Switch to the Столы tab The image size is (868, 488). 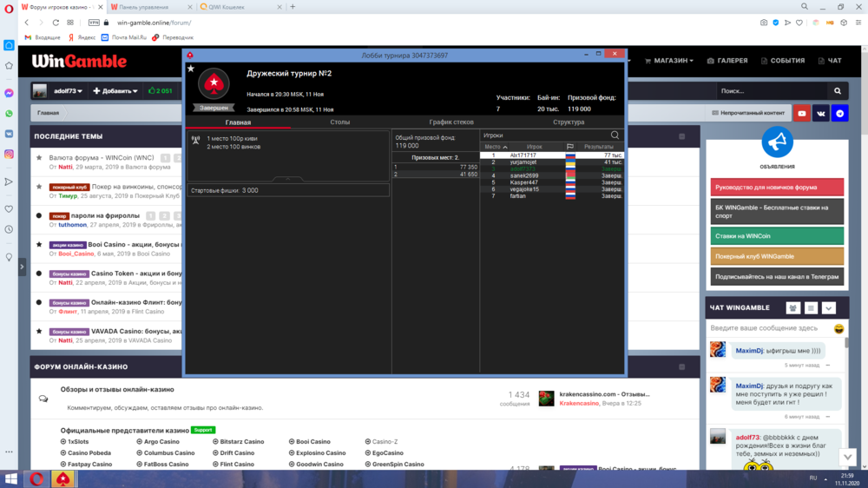[339, 122]
